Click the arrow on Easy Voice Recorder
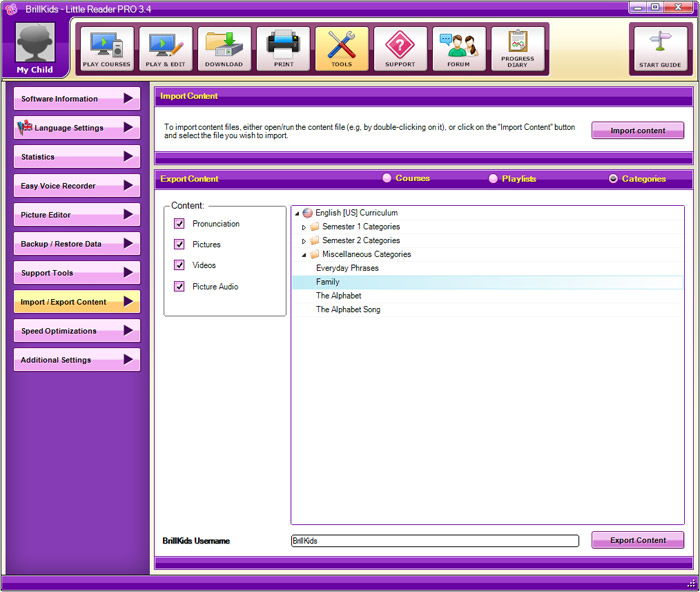Image resolution: width=700 pixels, height=592 pixels. (x=128, y=185)
